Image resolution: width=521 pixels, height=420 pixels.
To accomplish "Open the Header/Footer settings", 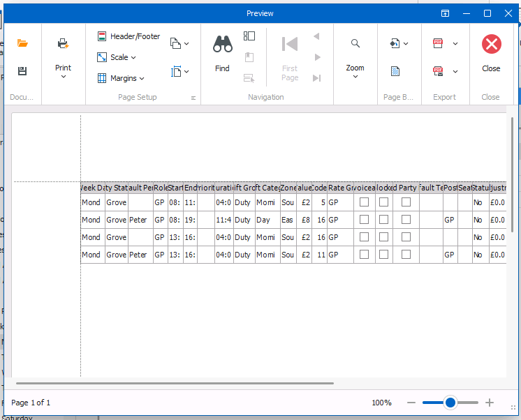I will pyautogui.click(x=129, y=36).
